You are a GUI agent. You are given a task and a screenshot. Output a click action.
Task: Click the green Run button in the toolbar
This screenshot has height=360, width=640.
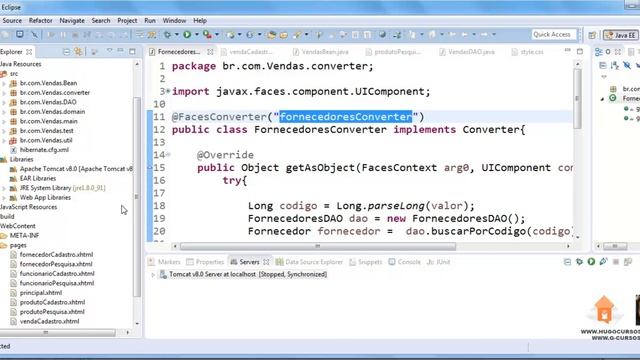187,35
